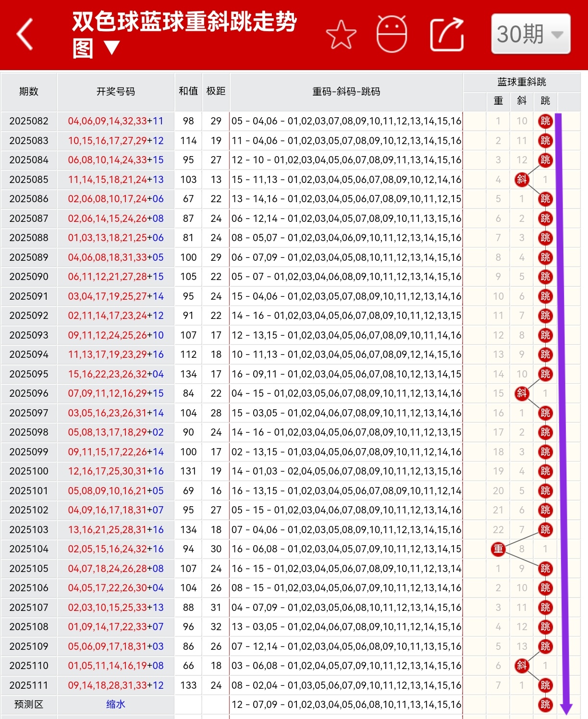Tap the 预测区 label
Image resolution: width=588 pixels, height=719 pixels.
click(x=29, y=705)
